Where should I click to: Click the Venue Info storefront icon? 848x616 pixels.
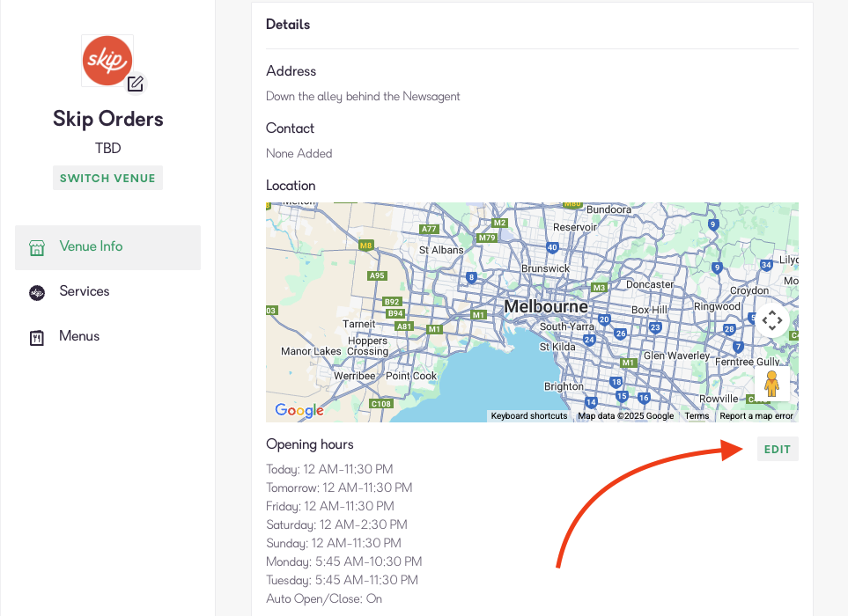[37, 247]
